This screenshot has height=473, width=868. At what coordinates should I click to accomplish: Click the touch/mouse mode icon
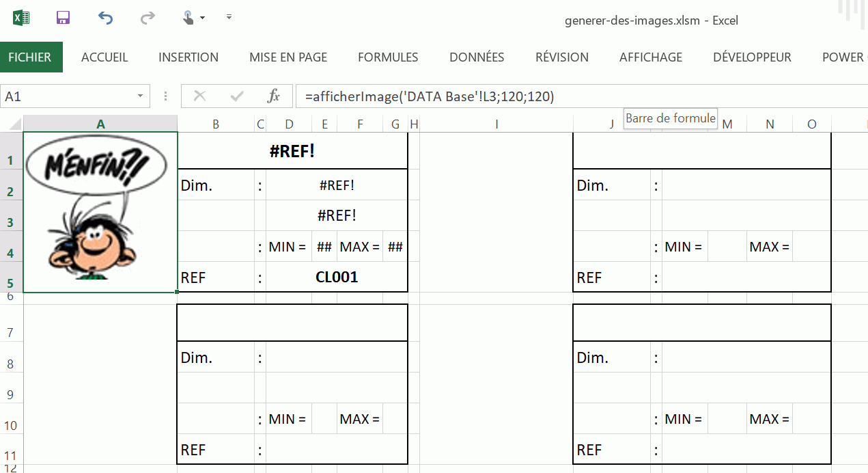188,18
